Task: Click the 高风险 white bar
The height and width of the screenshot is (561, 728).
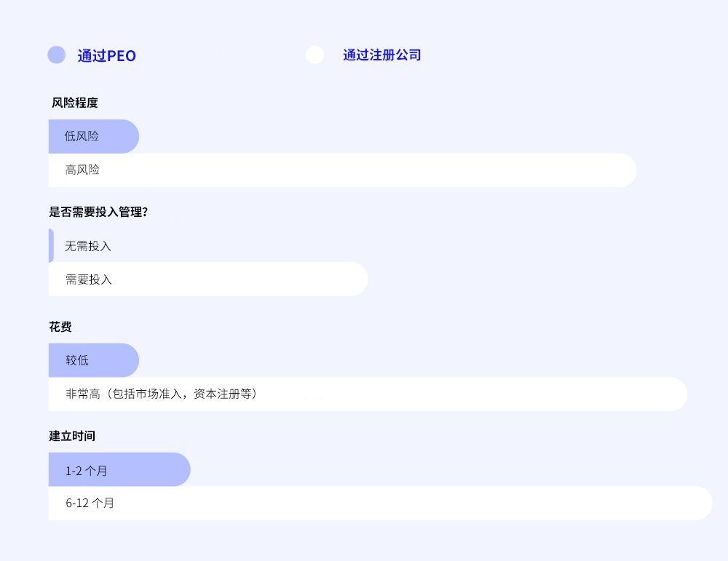Action: pyautogui.click(x=342, y=170)
